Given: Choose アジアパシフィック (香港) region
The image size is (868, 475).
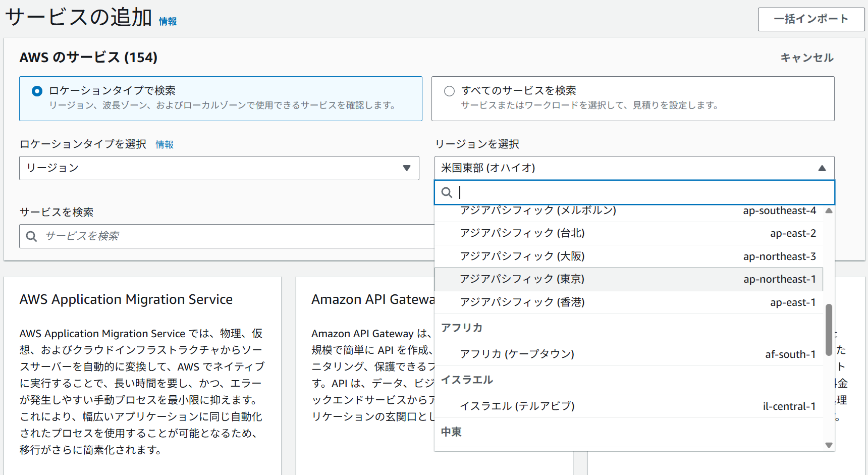Looking at the screenshot, I should (629, 302).
